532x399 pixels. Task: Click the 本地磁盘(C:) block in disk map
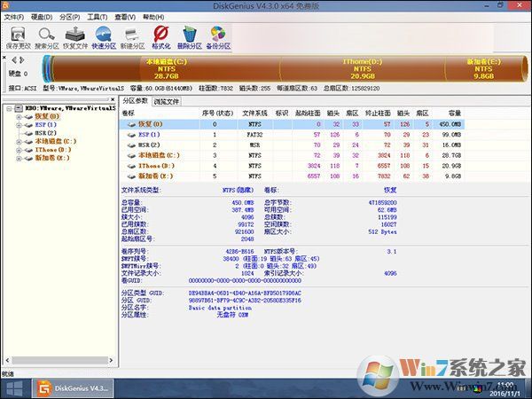click(167, 68)
